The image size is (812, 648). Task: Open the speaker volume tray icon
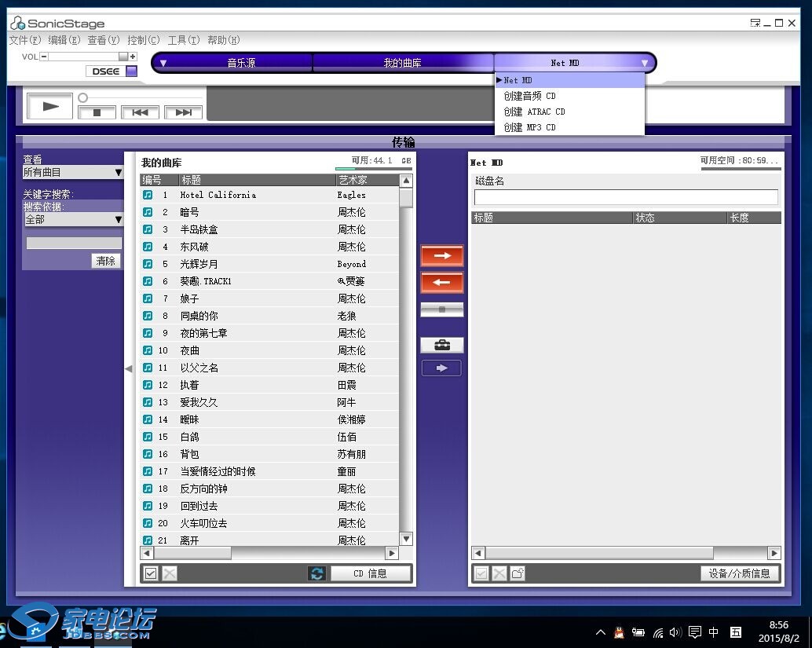coord(675,632)
